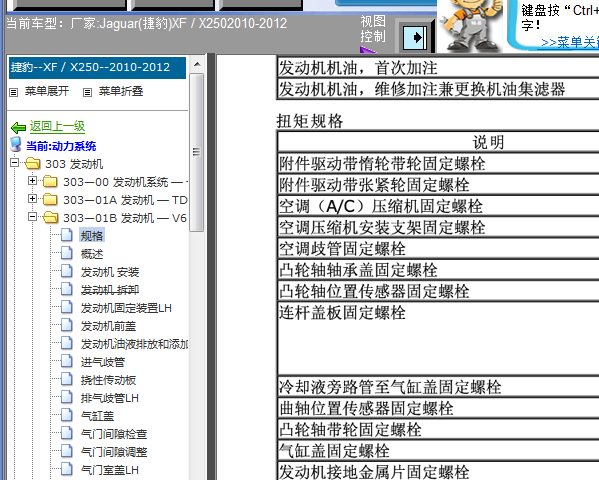Screen dimensions: 599x480
Task: Click the 曲轴位置传感器固定螺栓 row
Action: (x=438, y=408)
